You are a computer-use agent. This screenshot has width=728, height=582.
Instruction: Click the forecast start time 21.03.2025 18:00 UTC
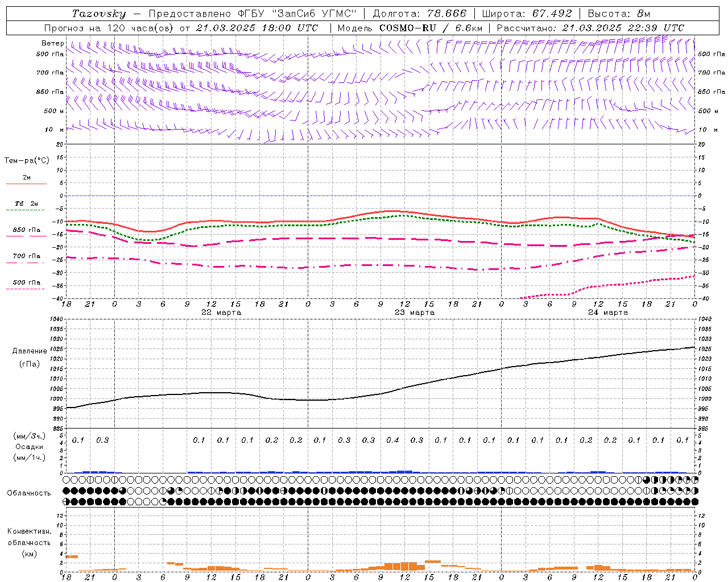pos(257,28)
